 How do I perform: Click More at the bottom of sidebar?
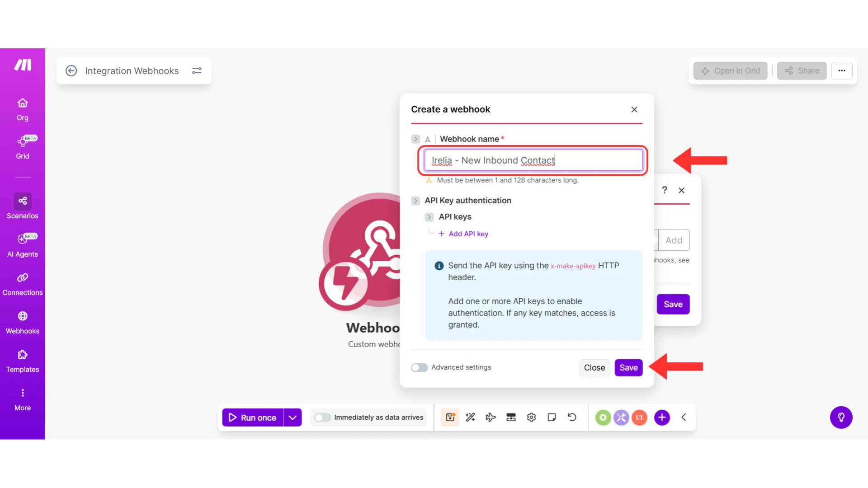point(22,398)
